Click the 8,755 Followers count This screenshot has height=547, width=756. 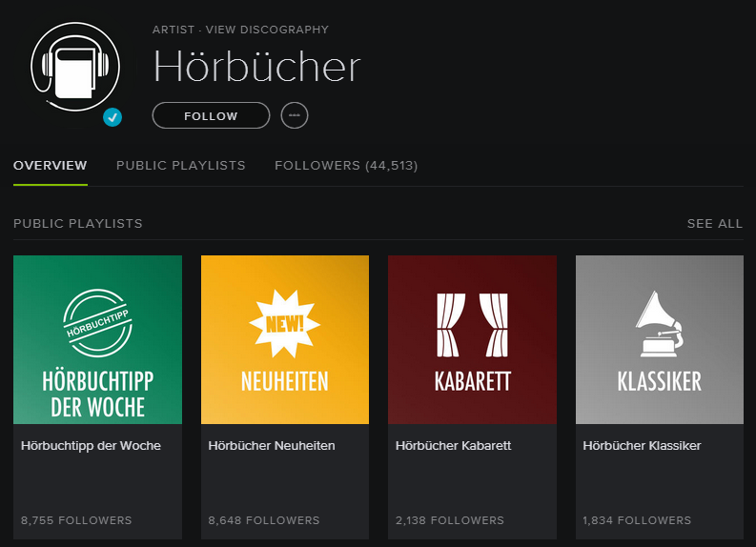(x=76, y=520)
